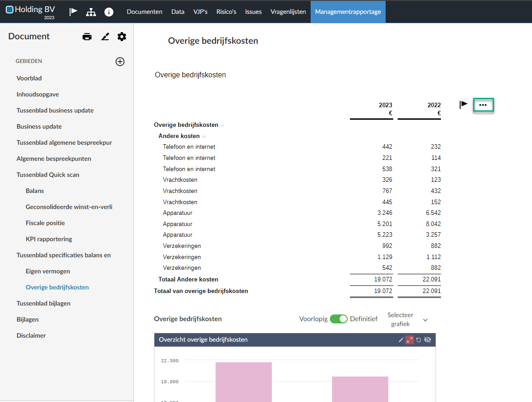This screenshot has width=532, height=402.
Task: Click the edit pen icon beside Document
Action: [x=105, y=37]
